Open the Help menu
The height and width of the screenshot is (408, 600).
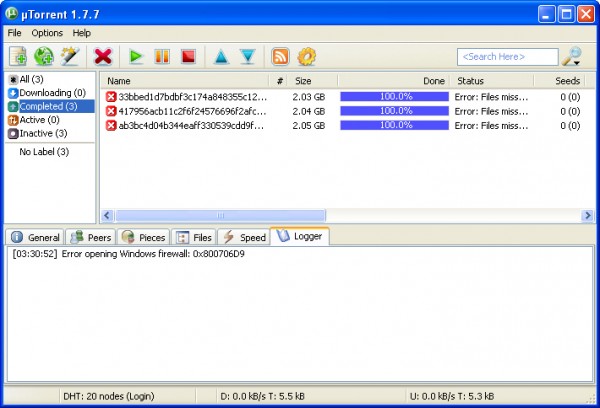tap(82, 33)
